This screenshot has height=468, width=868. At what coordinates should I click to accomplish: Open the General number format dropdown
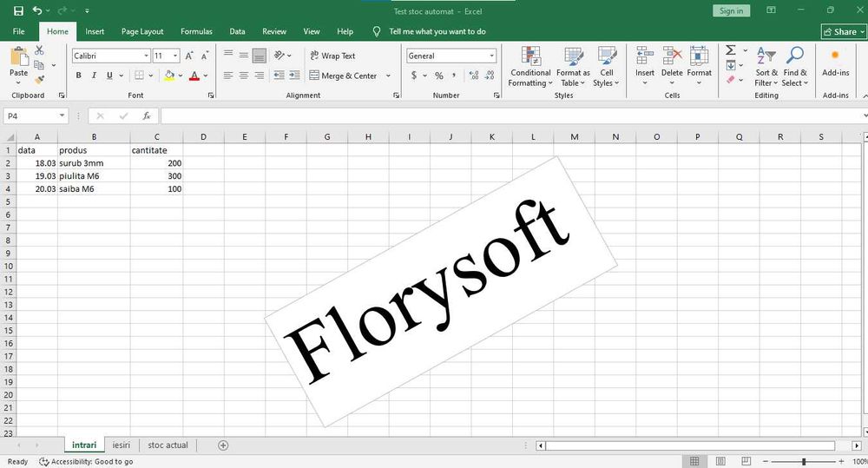pos(491,56)
